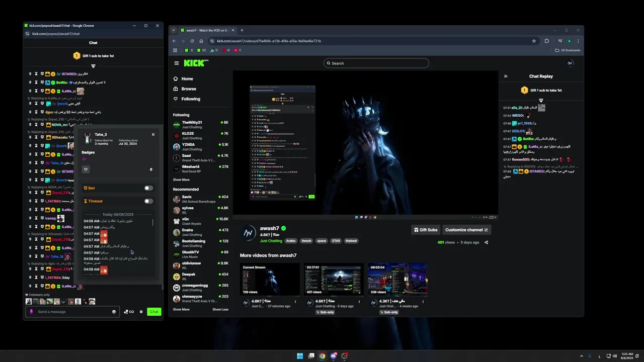Click the hamburger menu next to Kick logo
Image resolution: width=644 pixels, height=362 pixels.
(x=177, y=63)
